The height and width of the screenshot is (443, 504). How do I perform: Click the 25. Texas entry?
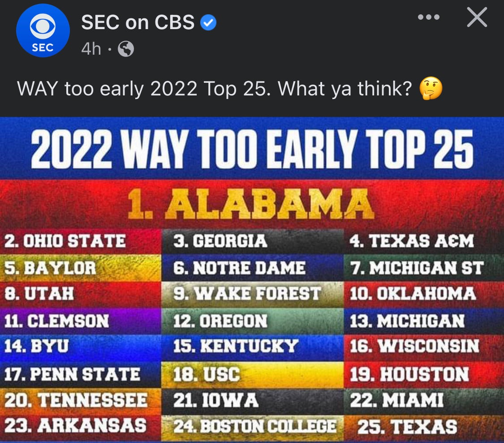[407, 426]
